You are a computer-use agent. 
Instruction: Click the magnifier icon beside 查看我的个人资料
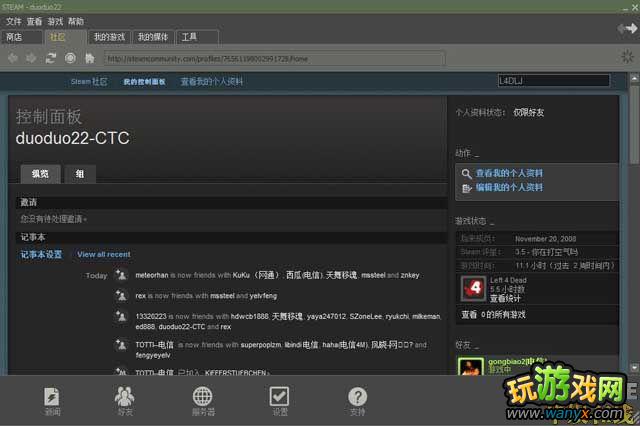click(x=467, y=174)
